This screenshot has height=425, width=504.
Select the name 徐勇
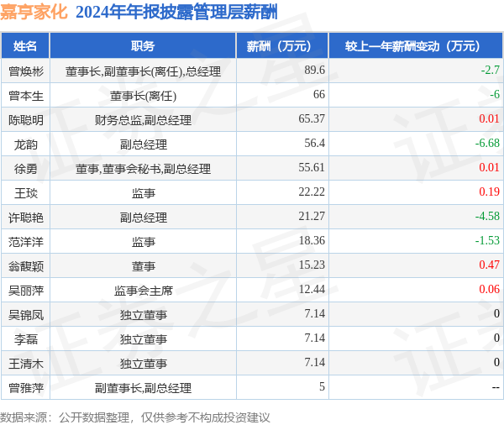(x=26, y=169)
